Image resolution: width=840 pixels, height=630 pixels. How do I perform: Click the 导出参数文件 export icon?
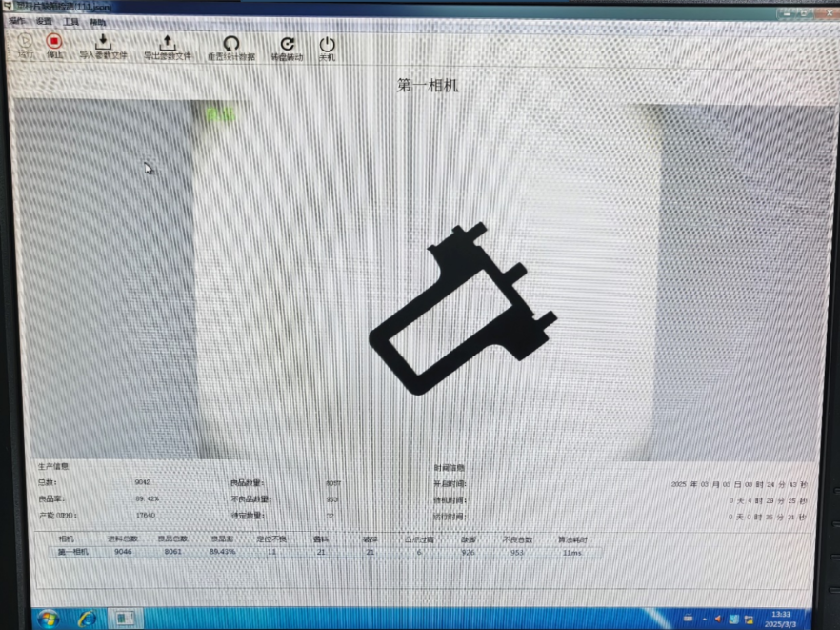pyautogui.click(x=166, y=42)
